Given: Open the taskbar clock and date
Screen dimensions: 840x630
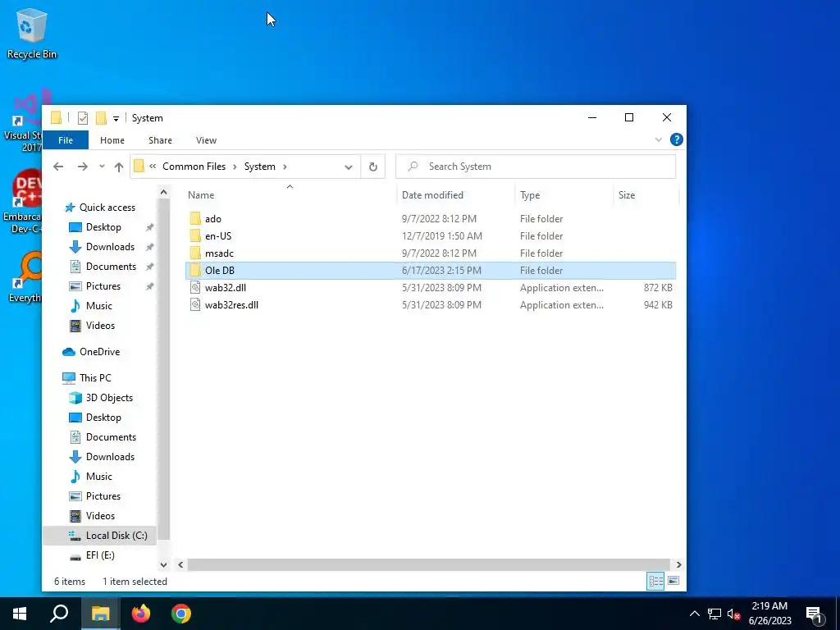Looking at the screenshot, I should pyautogui.click(x=769, y=614).
